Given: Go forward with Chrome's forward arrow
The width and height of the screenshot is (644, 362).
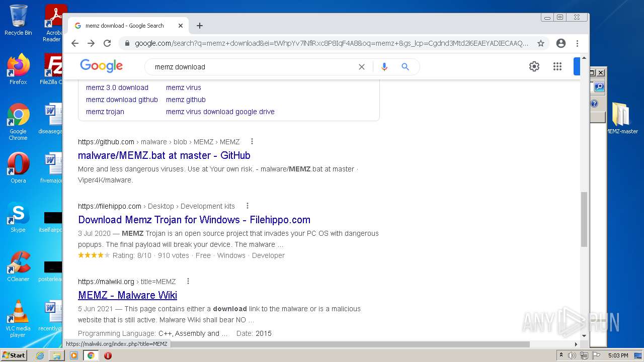Looking at the screenshot, I should (x=91, y=43).
